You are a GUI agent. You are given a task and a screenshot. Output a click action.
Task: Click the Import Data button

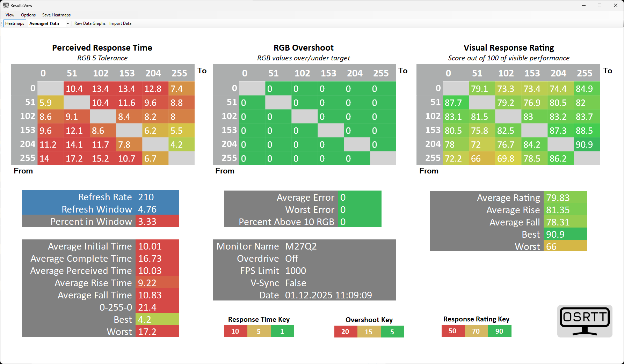pos(120,23)
